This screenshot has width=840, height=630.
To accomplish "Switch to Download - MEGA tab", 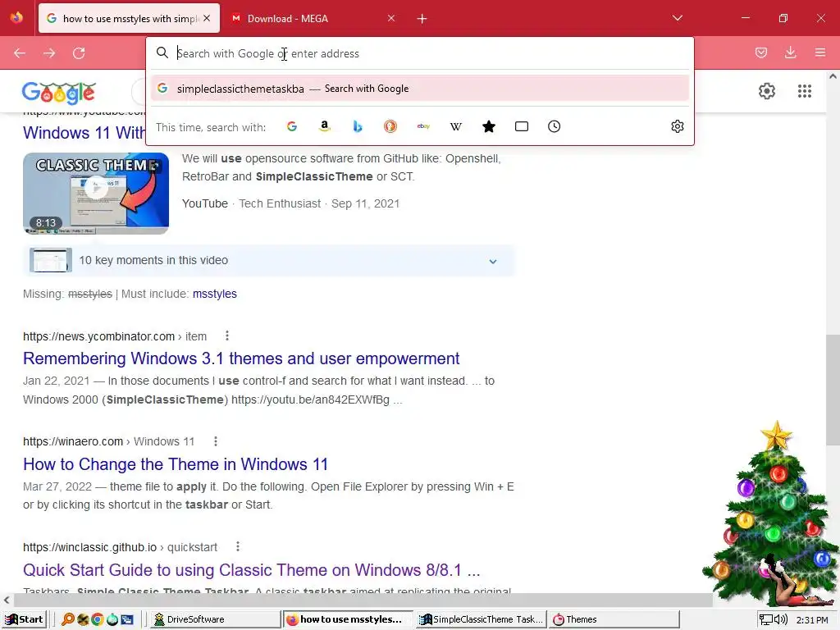I will coord(313,18).
